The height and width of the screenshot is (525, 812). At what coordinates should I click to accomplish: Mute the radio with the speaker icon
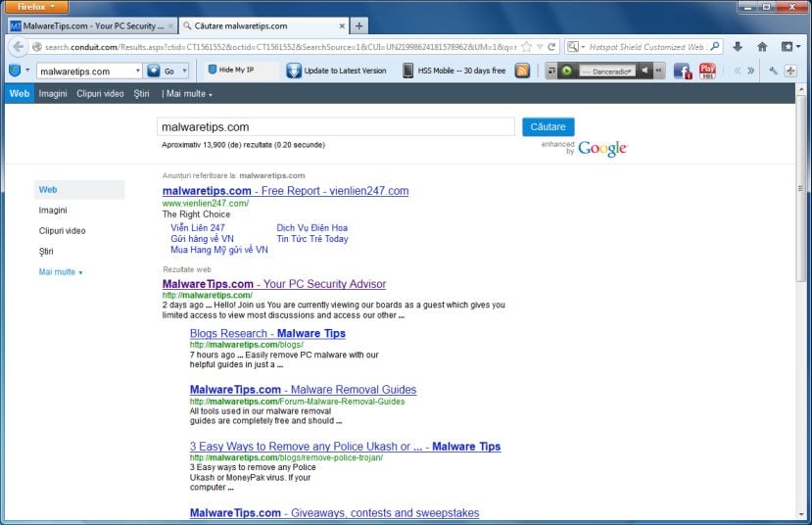point(645,71)
